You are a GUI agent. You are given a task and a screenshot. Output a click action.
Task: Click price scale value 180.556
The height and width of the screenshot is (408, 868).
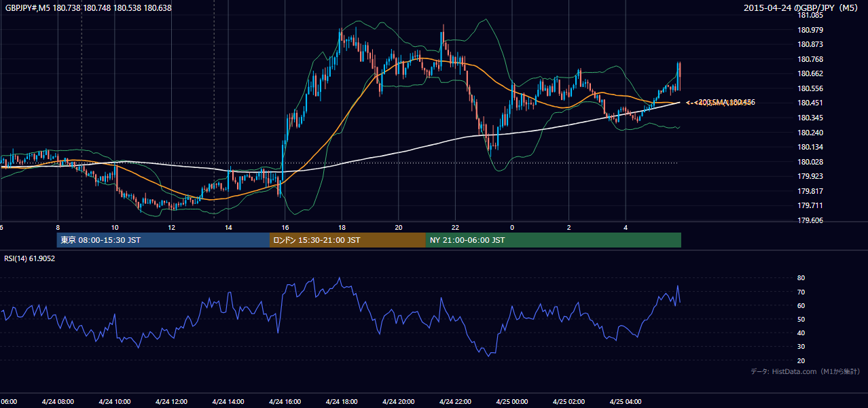pos(809,88)
